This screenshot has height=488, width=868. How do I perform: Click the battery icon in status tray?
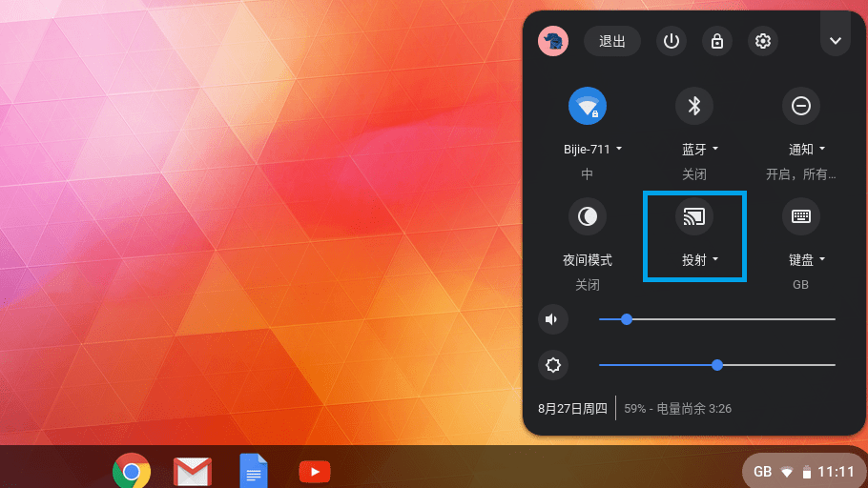pos(807,472)
